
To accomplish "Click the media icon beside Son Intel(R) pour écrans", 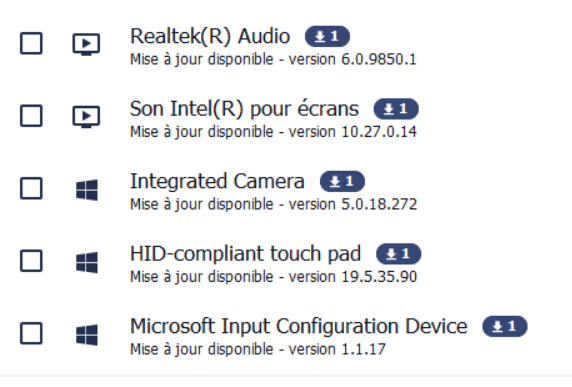I will pos(86,117).
